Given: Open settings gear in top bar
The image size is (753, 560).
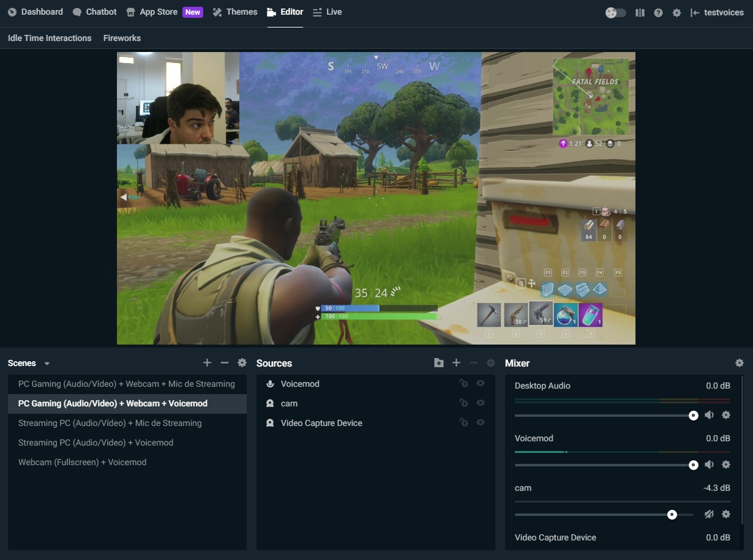Looking at the screenshot, I should pyautogui.click(x=676, y=13).
